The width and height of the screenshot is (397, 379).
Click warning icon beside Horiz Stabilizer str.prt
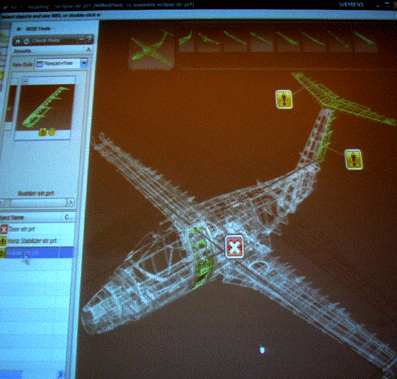click(3, 241)
